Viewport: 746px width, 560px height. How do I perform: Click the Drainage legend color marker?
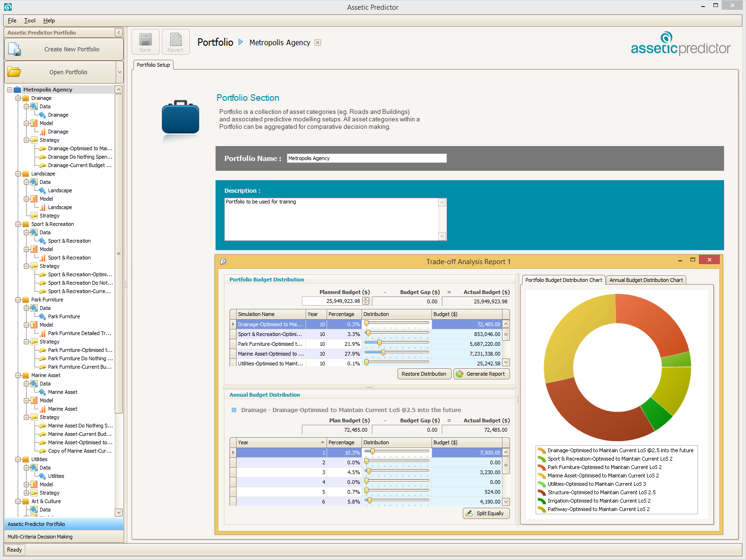pos(542,451)
